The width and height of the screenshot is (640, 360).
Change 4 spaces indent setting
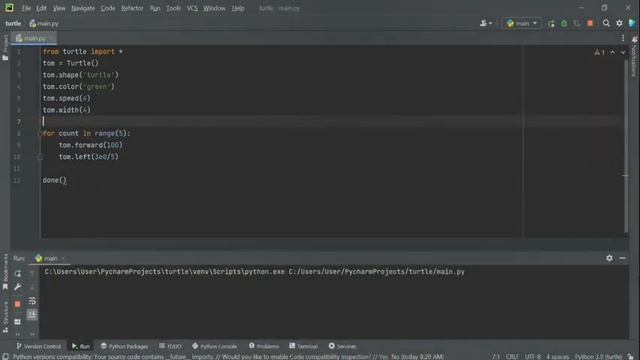click(558, 357)
